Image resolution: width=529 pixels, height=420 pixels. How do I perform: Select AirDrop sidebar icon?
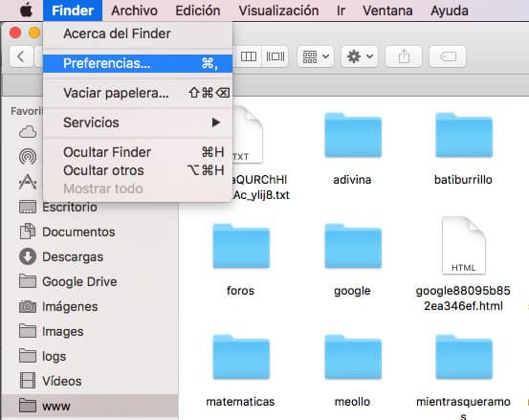pos(28,157)
